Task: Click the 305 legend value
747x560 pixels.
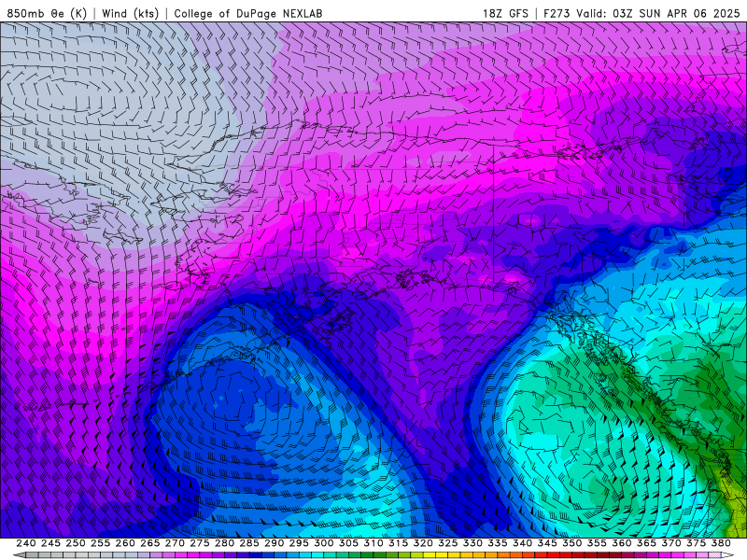Action: tap(348, 543)
